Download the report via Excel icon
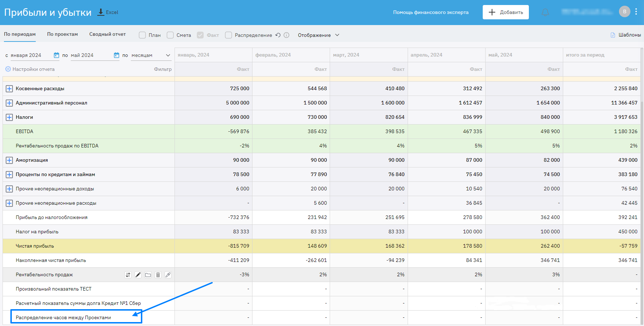 tap(101, 12)
